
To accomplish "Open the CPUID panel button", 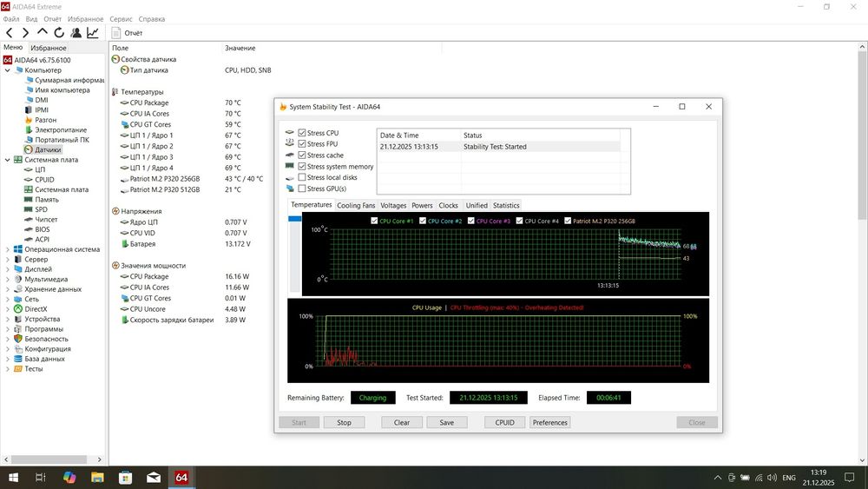I will [505, 422].
